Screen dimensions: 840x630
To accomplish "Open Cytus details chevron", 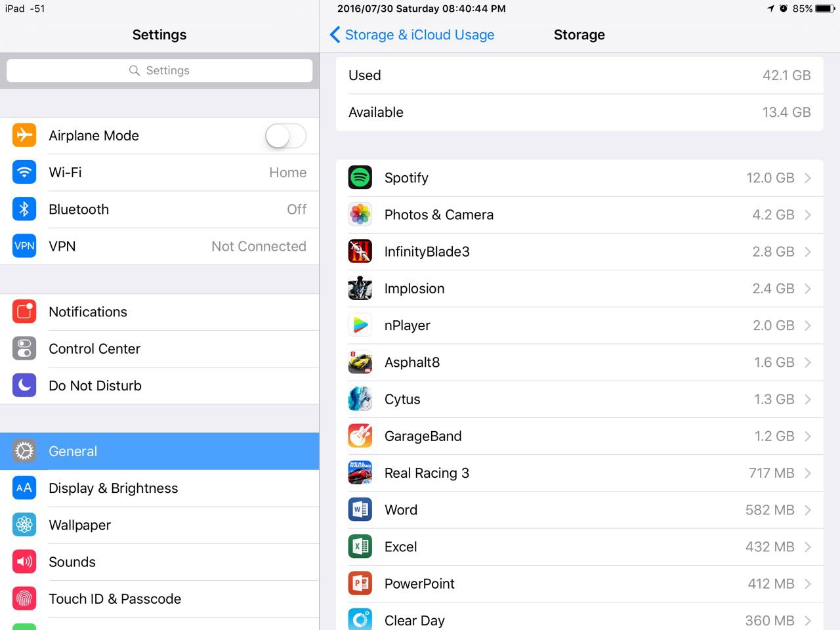I will coord(808,399).
